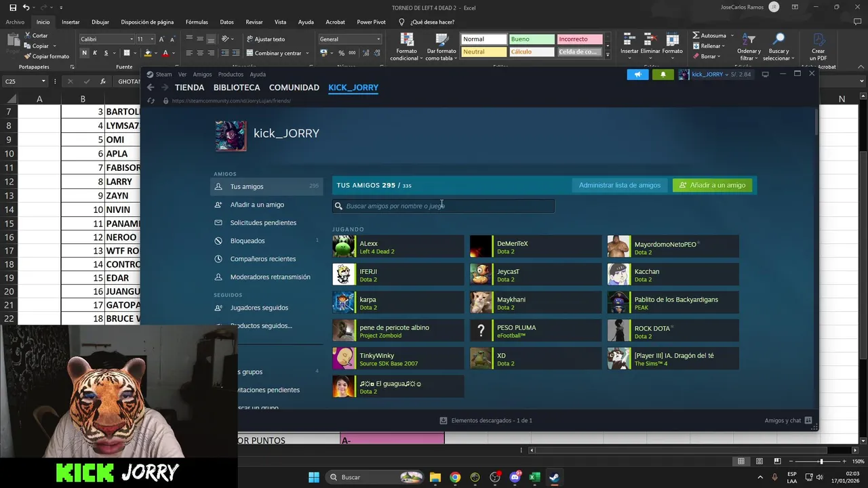Click the red font color icon in Excel

tap(165, 53)
